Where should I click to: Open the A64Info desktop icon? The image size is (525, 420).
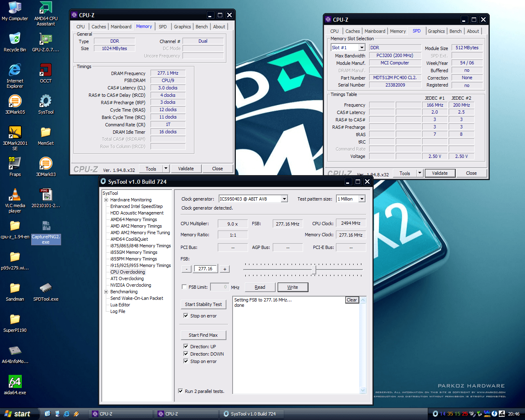pos(15,354)
